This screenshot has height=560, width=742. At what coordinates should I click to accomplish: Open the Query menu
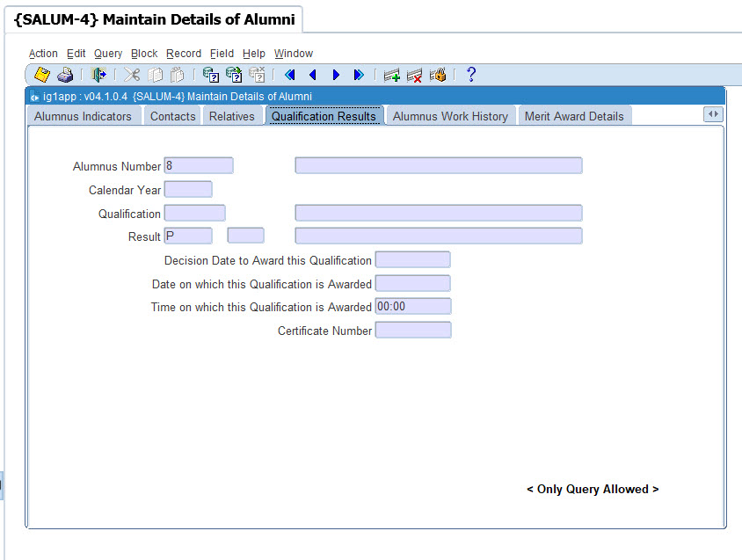108,54
